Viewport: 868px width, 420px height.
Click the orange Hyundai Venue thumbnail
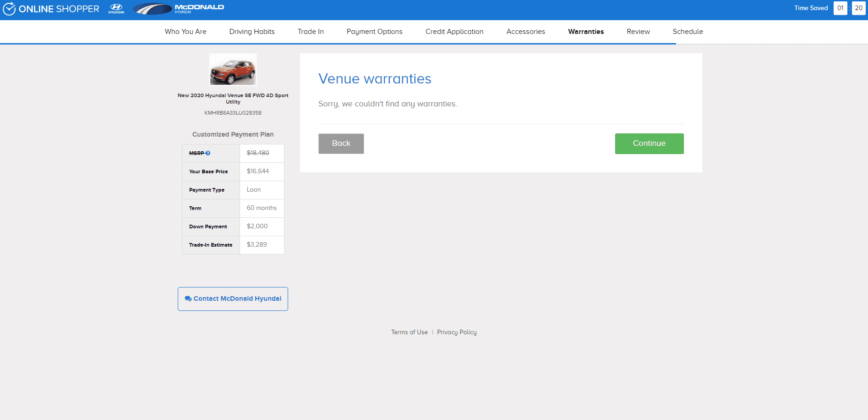pyautogui.click(x=233, y=70)
